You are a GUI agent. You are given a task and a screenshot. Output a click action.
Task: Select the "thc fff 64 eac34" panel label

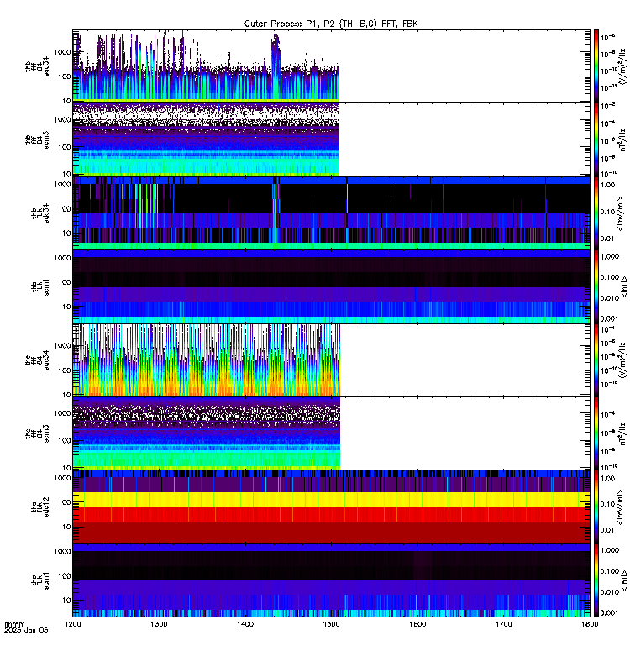[37, 360]
